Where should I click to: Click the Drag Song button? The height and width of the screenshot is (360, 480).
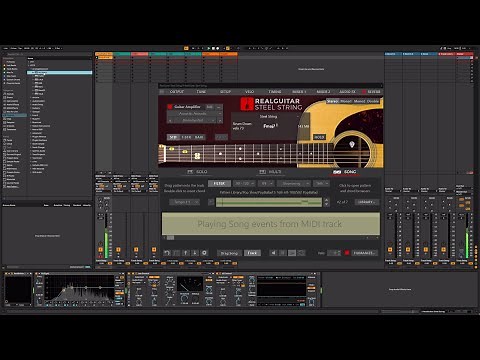(x=229, y=253)
